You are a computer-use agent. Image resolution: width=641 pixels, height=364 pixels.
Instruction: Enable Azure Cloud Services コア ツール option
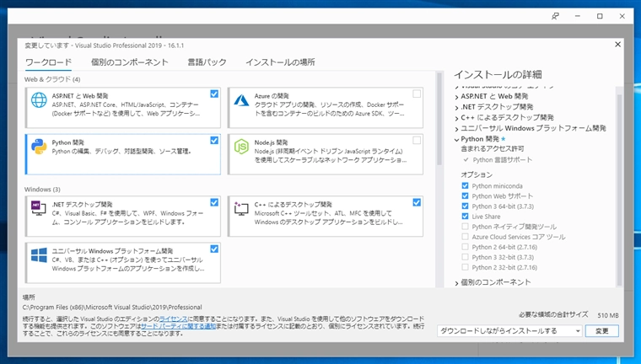pyautogui.click(x=465, y=237)
